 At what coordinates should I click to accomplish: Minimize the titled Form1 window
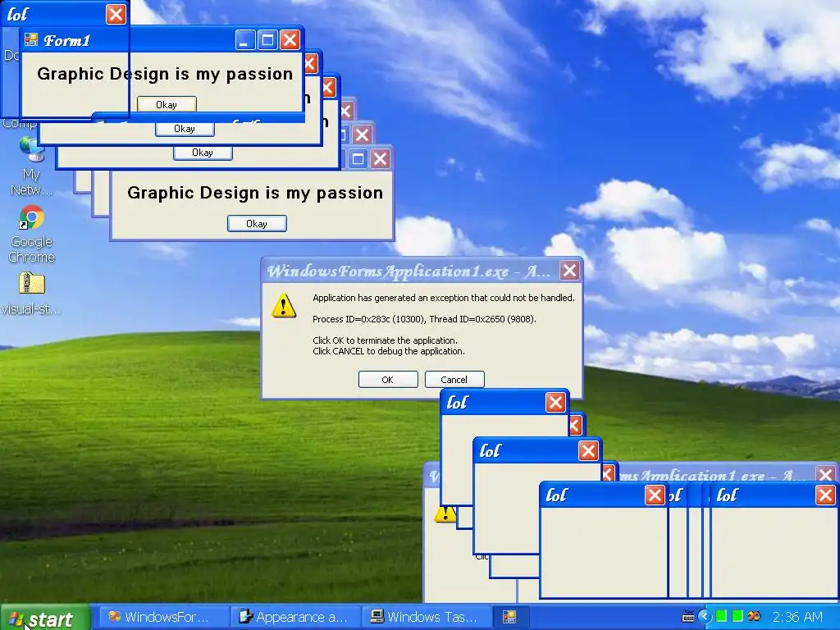tap(245, 40)
